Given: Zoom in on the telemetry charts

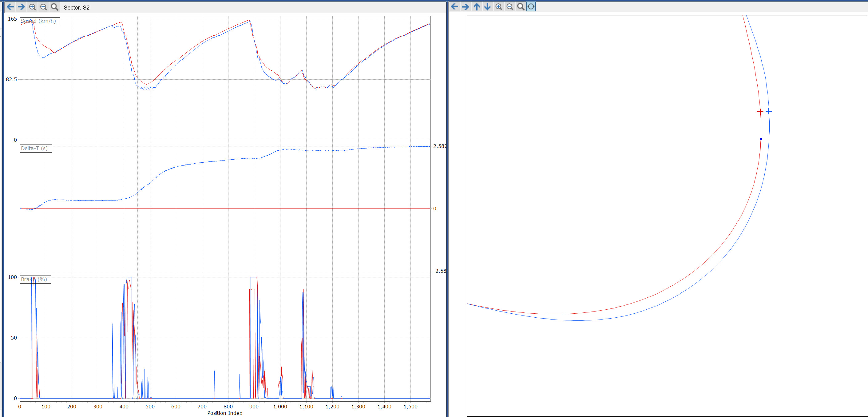Looking at the screenshot, I should click(x=32, y=7).
